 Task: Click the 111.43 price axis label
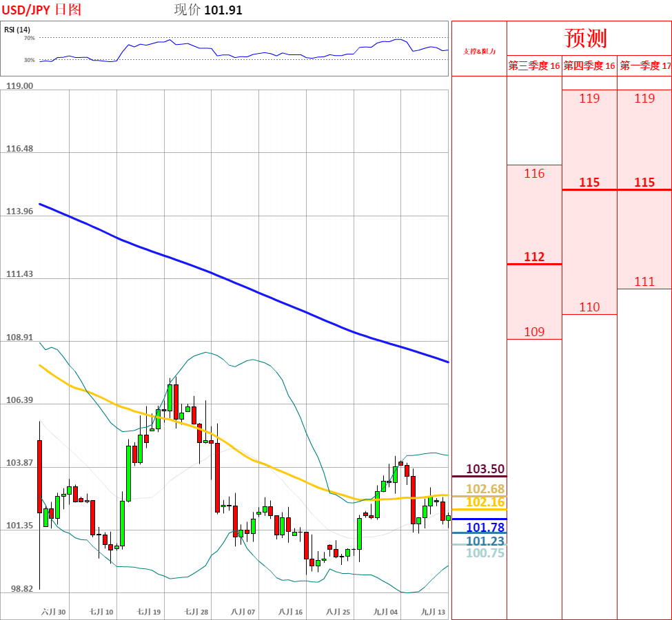coord(19,273)
